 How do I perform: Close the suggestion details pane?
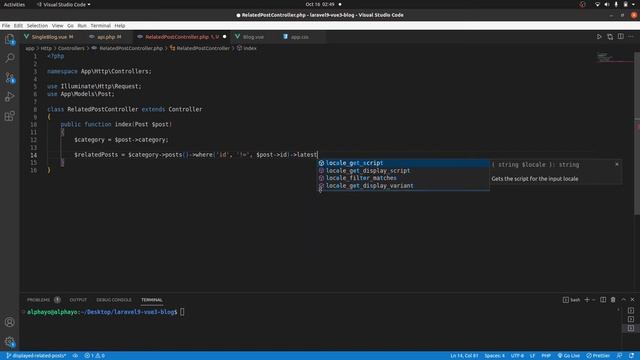617,164
